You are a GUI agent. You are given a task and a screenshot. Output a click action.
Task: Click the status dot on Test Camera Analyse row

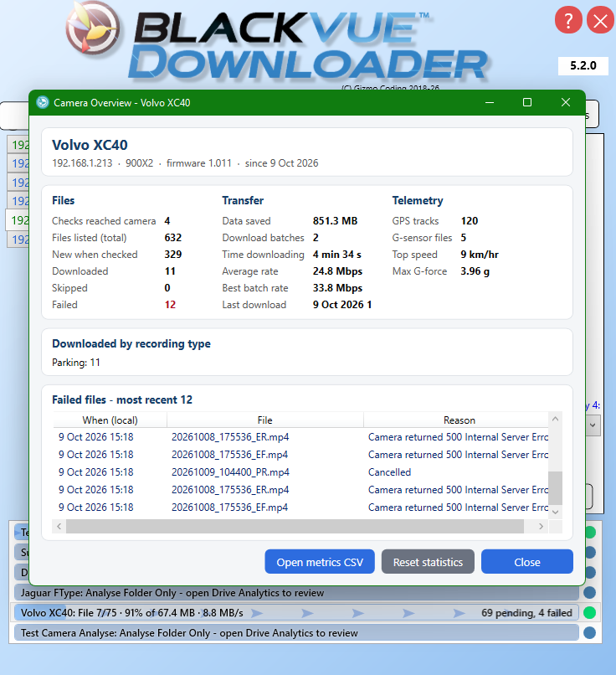[590, 632]
